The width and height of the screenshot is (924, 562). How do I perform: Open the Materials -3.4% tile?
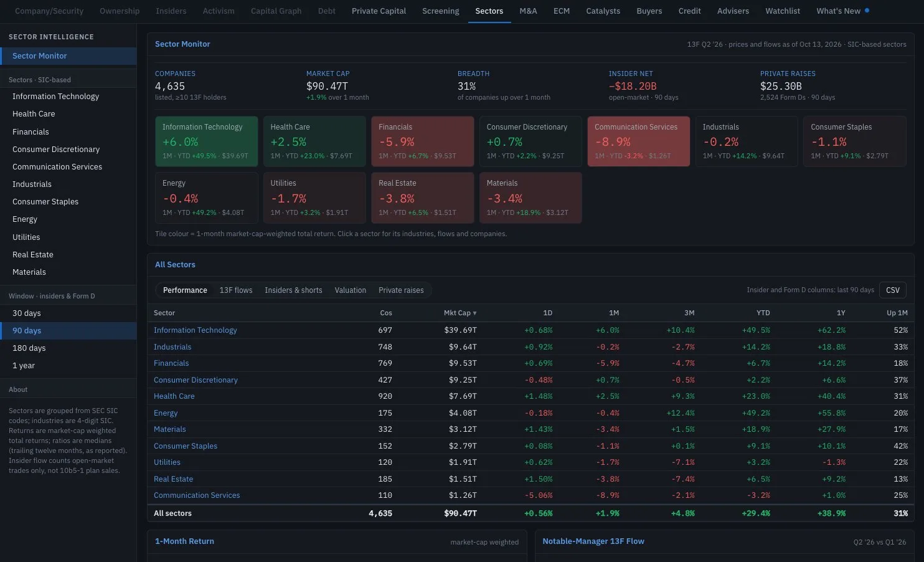[530, 198]
